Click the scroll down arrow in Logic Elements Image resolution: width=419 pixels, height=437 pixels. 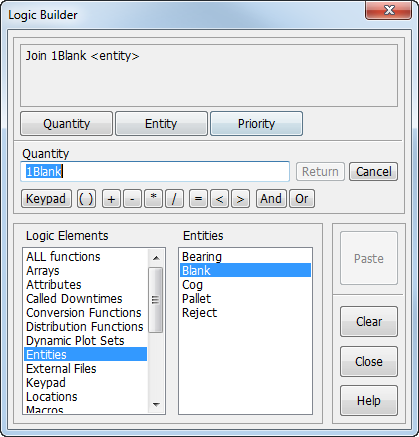click(156, 405)
